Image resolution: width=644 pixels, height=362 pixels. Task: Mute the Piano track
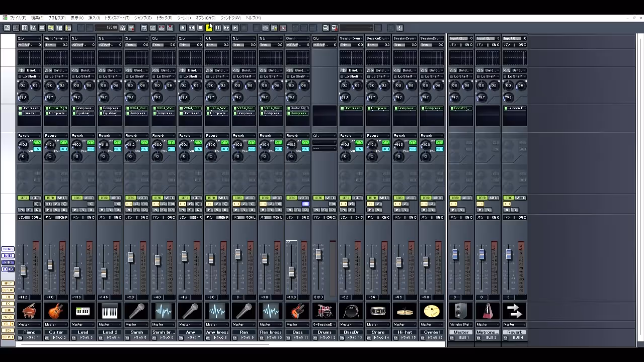(x=22, y=210)
